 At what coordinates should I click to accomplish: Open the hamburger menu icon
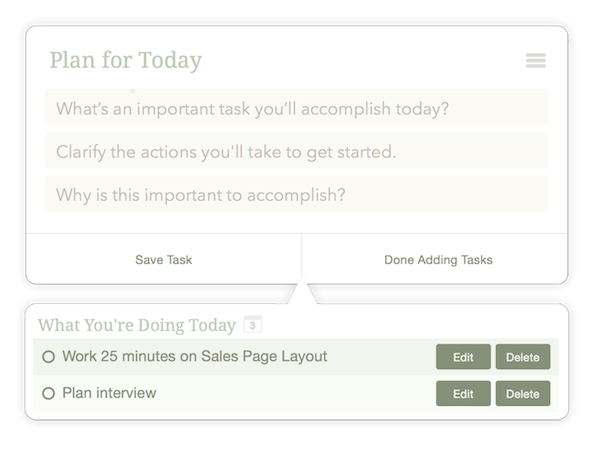[x=535, y=61]
